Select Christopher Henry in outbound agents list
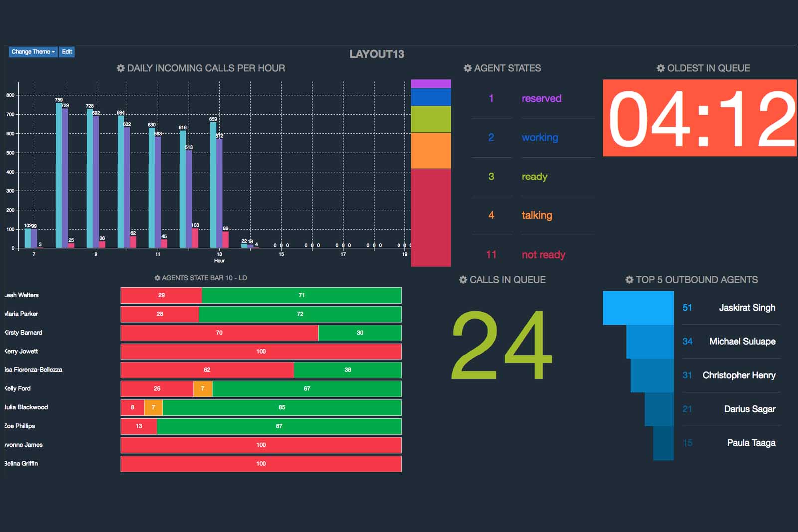Viewport: 798px width, 532px height. pyautogui.click(x=739, y=375)
